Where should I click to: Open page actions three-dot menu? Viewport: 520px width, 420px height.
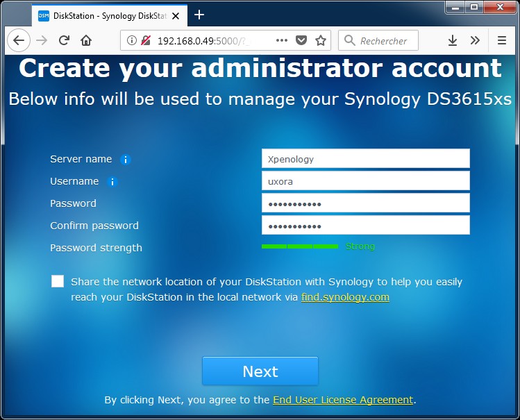tap(282, 40)
